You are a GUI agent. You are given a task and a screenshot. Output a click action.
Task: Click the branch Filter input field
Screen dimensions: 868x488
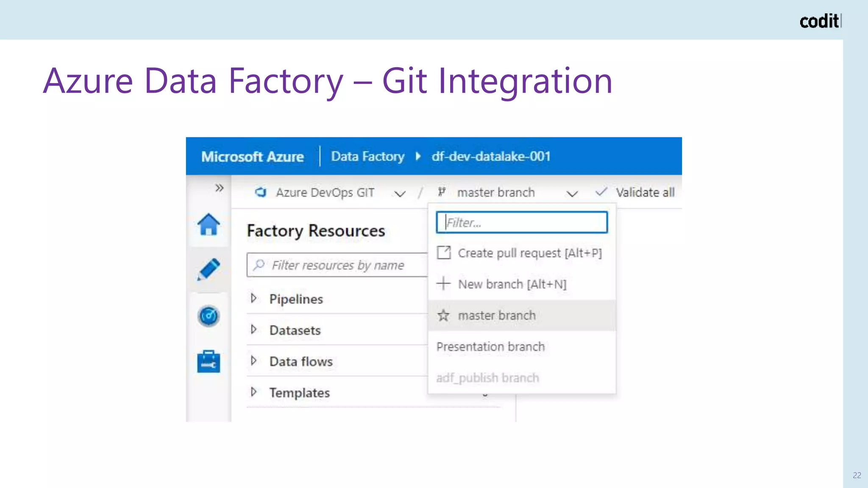[522, 222]
